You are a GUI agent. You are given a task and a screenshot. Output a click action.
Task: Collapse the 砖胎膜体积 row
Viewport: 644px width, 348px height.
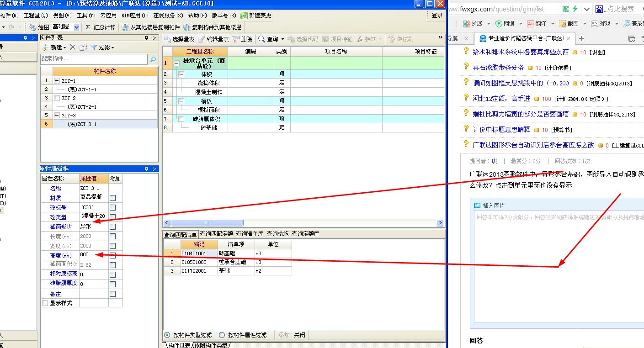tap(181, 119)
